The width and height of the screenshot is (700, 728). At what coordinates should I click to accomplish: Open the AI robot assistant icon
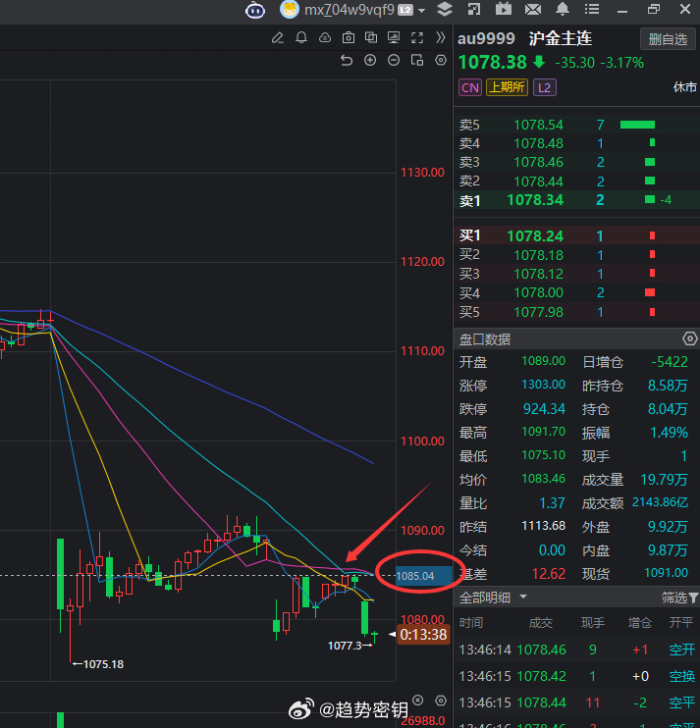click(255, 10)
